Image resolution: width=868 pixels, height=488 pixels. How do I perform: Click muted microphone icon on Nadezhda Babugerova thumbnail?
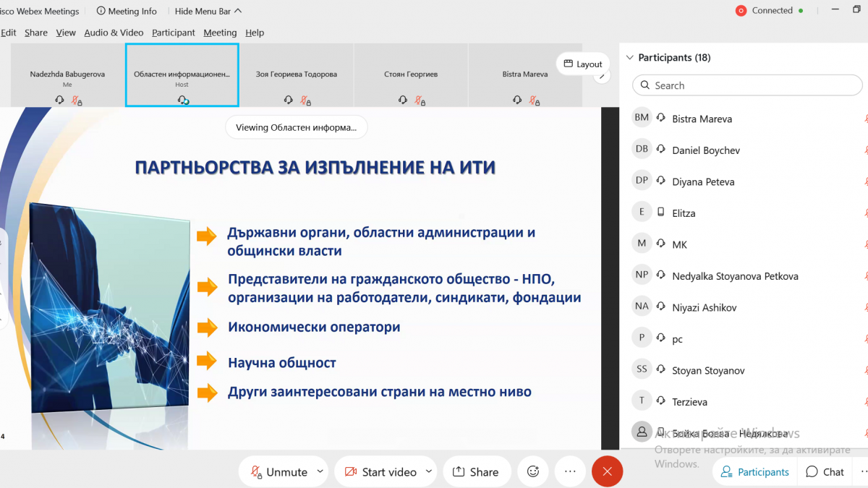tap(76, 100)
